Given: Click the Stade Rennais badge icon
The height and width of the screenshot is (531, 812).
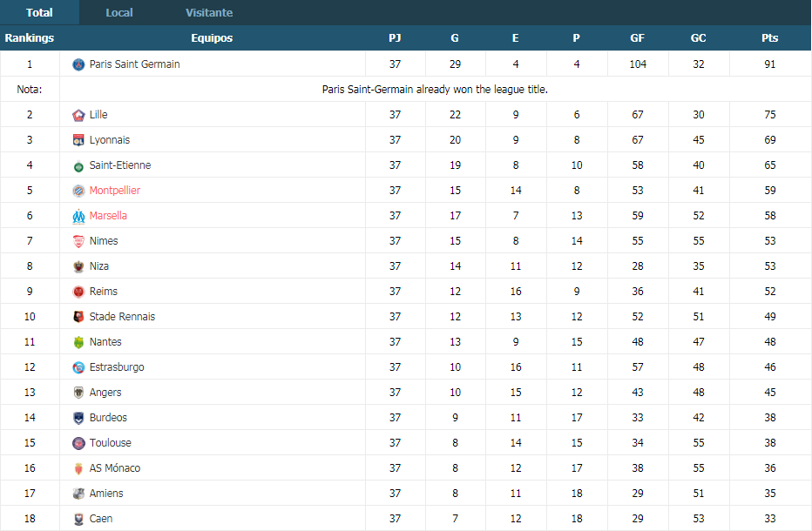Looking at the screenshot, I should pos(78,317).
